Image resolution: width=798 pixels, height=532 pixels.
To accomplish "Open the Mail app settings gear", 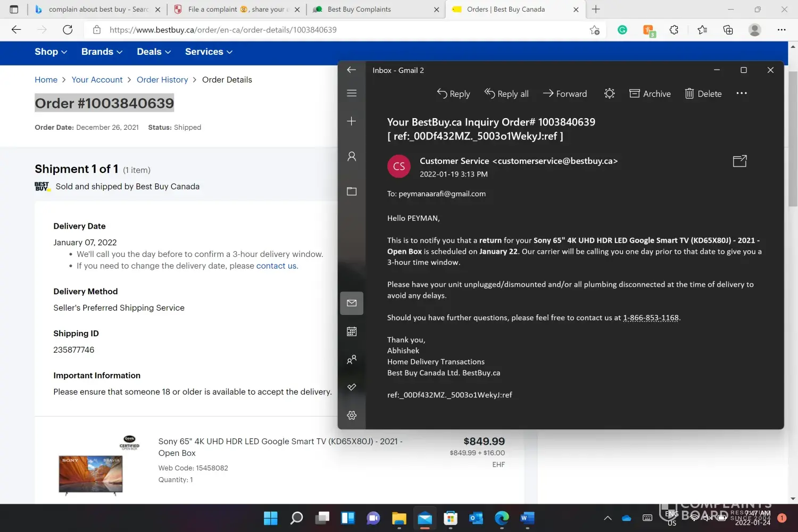I will 352,415.
